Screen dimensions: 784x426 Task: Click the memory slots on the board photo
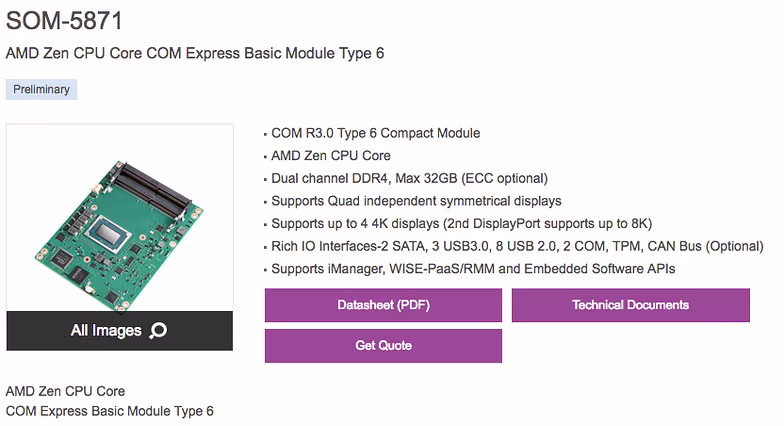click(x=152, y=190)
